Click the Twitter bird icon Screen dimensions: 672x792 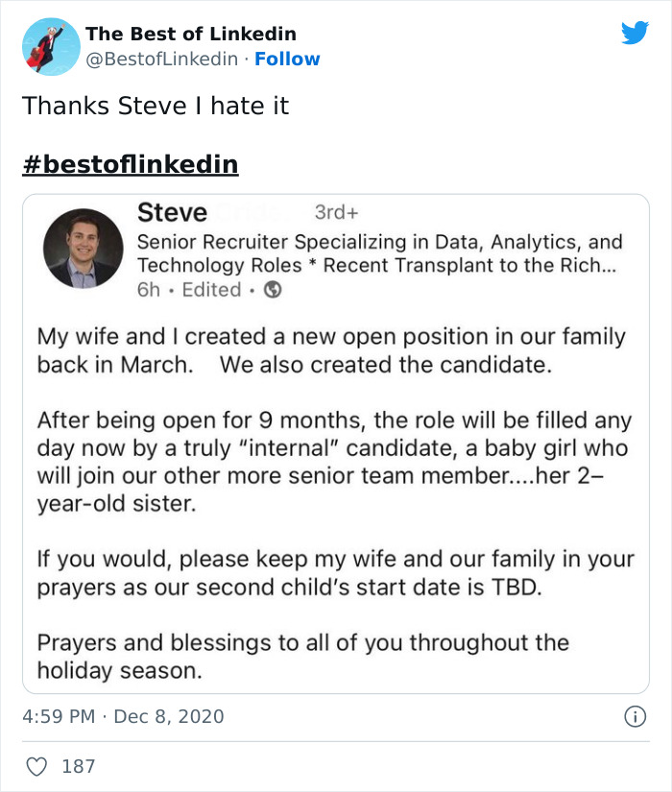tap(634, 32)
